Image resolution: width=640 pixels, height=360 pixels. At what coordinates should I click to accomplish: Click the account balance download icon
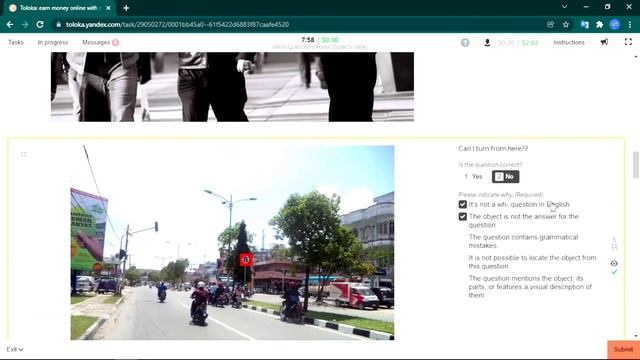tap(487, 42)
